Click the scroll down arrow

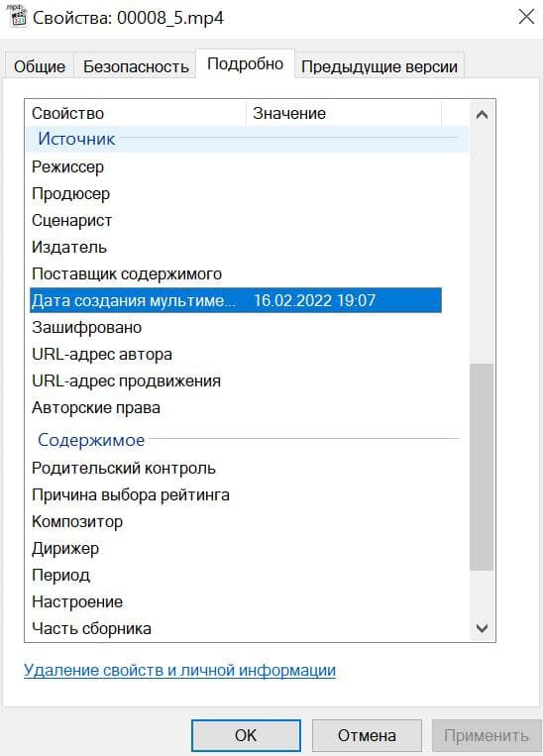tap(482, 628)
